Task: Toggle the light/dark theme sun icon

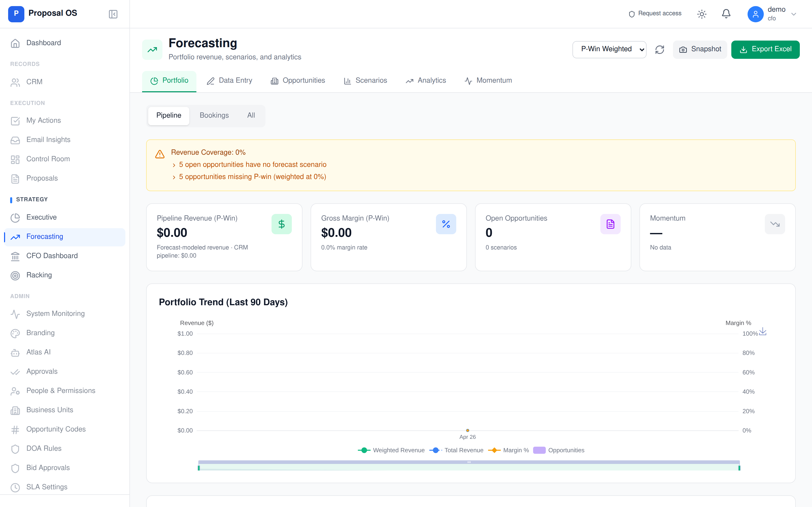Action: 702,14
